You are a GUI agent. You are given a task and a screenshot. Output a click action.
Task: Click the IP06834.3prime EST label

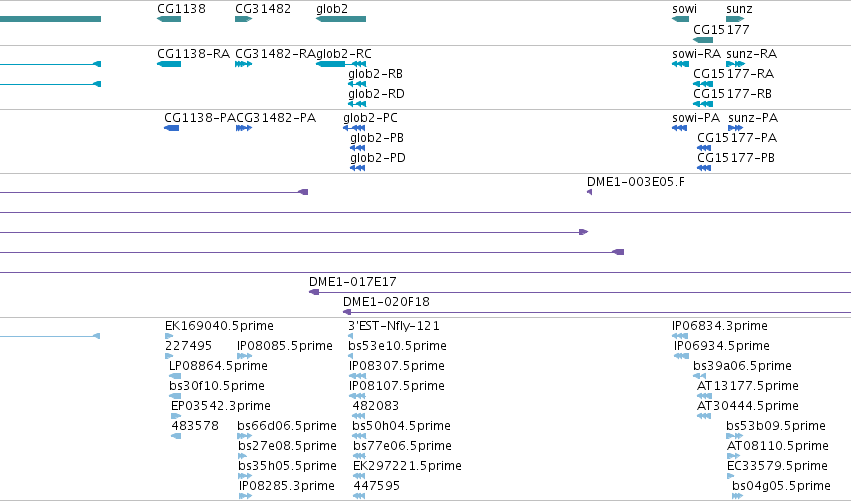point(720,326)
